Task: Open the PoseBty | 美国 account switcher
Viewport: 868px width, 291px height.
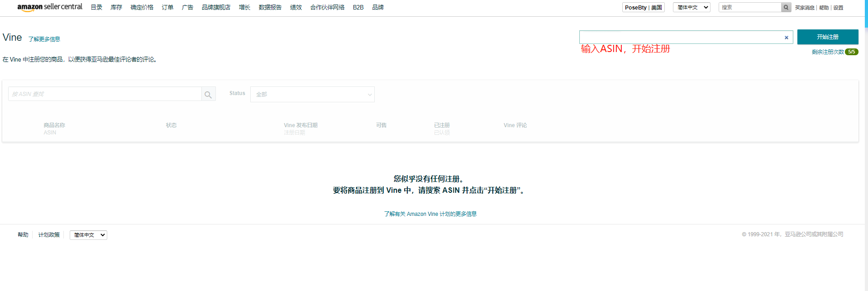Action: coord(643,7)
